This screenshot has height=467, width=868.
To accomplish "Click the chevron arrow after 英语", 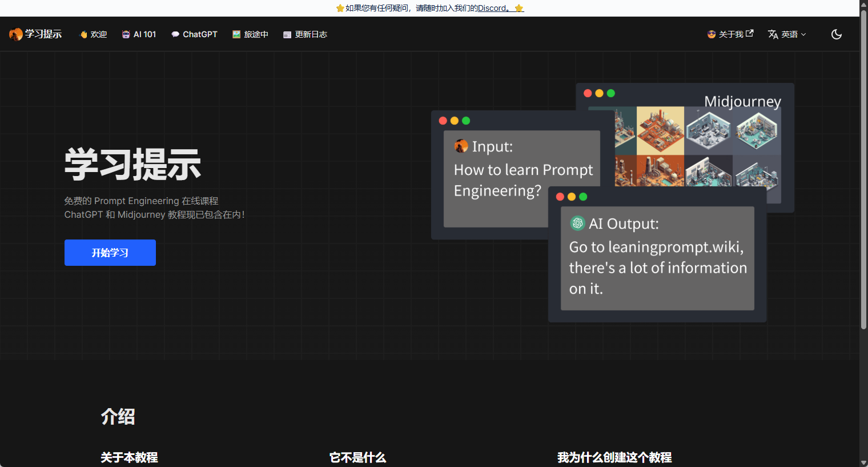I will click(x=803, y=34).
